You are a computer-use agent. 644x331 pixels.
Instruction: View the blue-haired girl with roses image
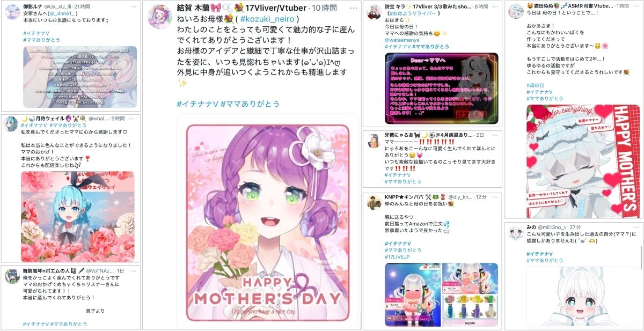(x=78, y=217)
